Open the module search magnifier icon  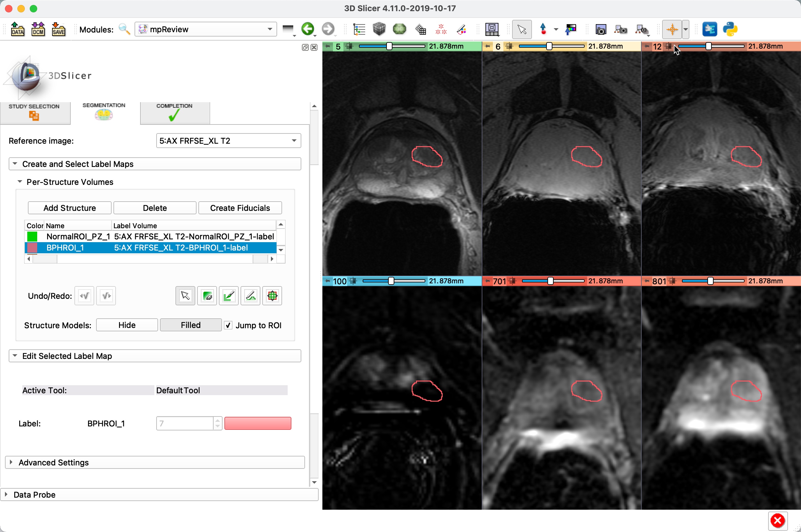point(124,29)
